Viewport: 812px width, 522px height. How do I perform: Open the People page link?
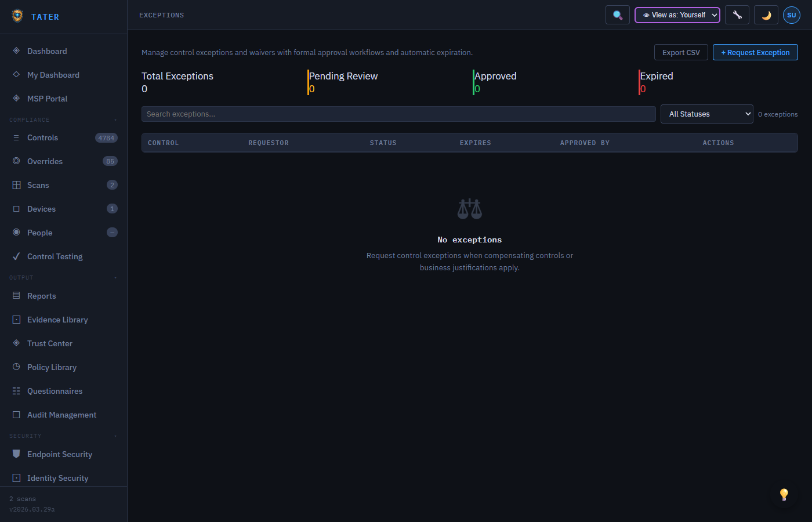pos(64,233)
